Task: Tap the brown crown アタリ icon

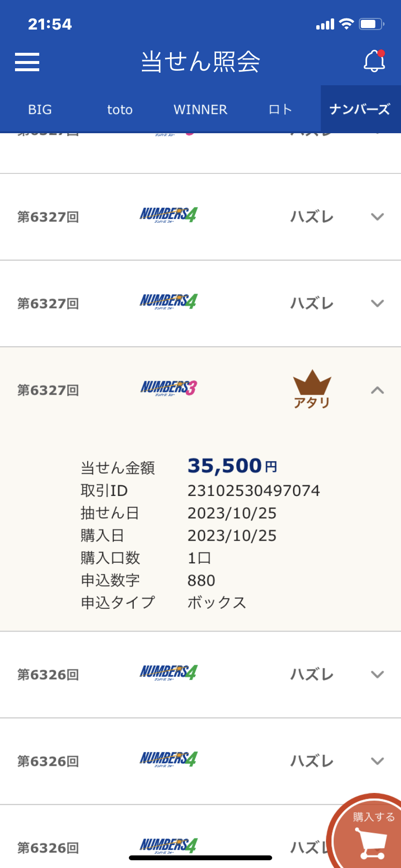Action: [x=312, y=389]
